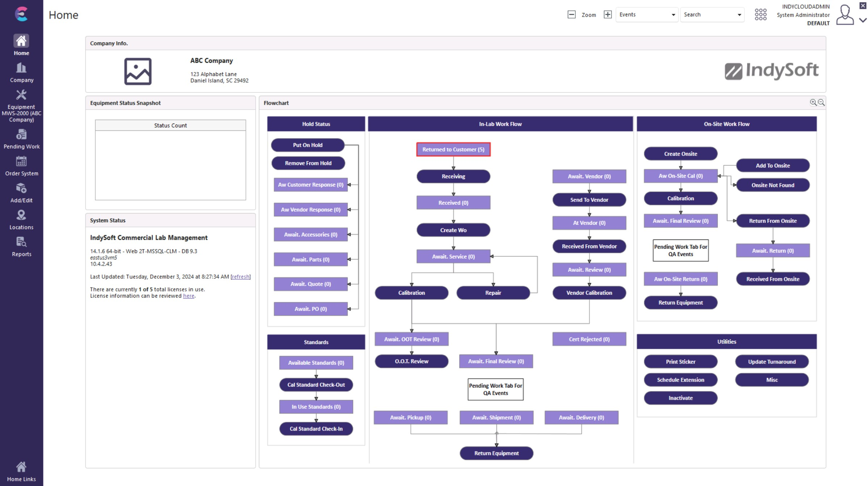
Task: Click the license information 'here' link
Action: (x=188, y=296)
